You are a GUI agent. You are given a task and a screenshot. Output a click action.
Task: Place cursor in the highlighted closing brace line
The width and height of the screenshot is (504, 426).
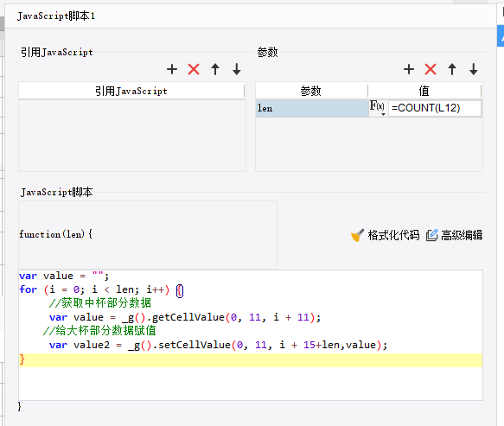point(251,360)
